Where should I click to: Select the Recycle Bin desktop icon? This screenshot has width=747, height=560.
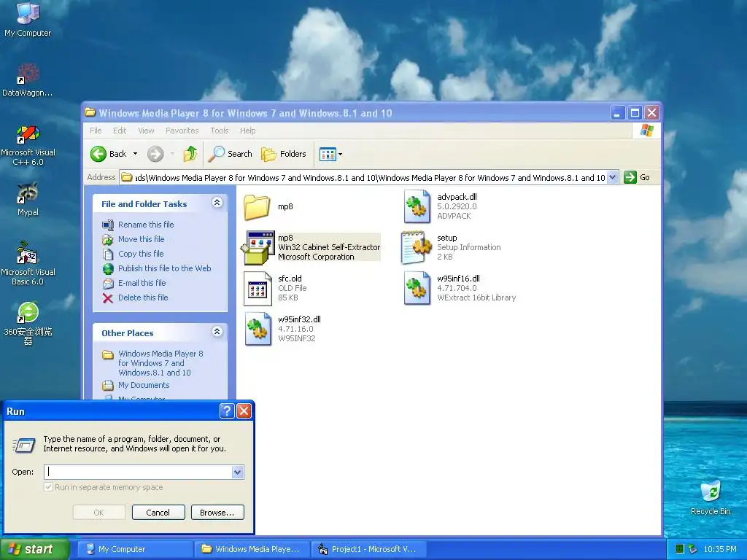pyautogui.click(x=711, y=497)
